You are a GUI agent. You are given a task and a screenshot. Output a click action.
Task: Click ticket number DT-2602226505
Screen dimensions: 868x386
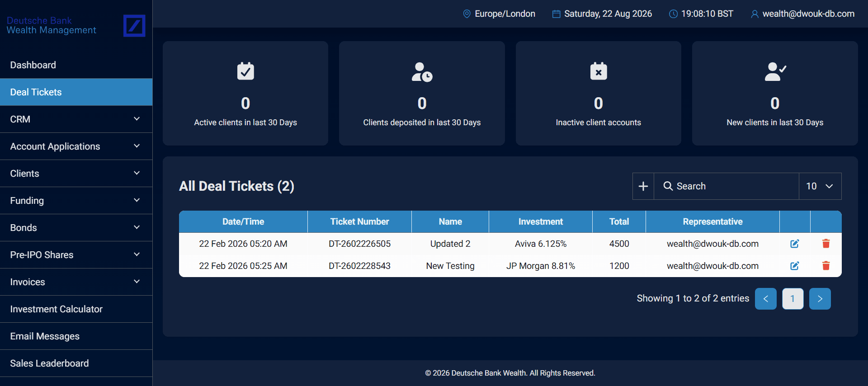[x=359, y=244]
